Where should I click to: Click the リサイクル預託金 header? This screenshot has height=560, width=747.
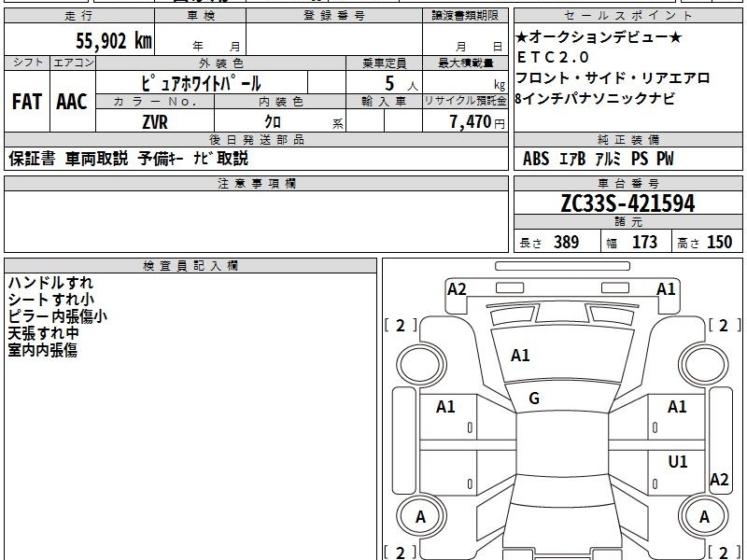(465, 102)
